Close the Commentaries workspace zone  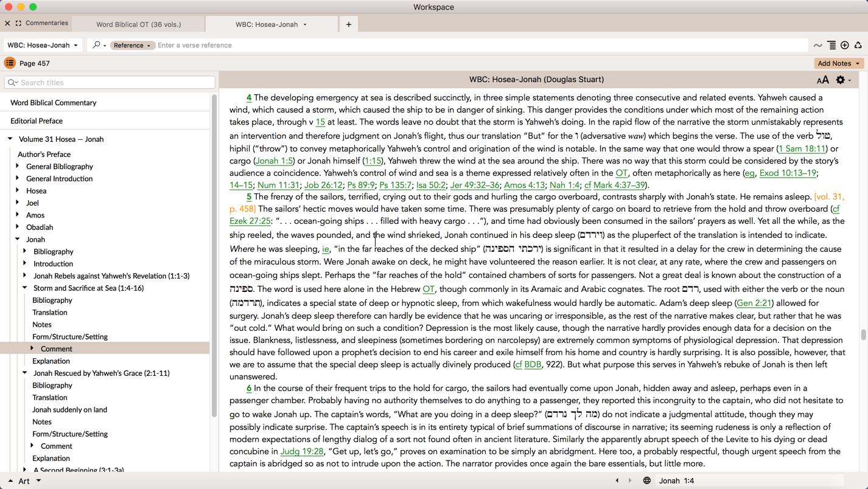pos(7,23)
